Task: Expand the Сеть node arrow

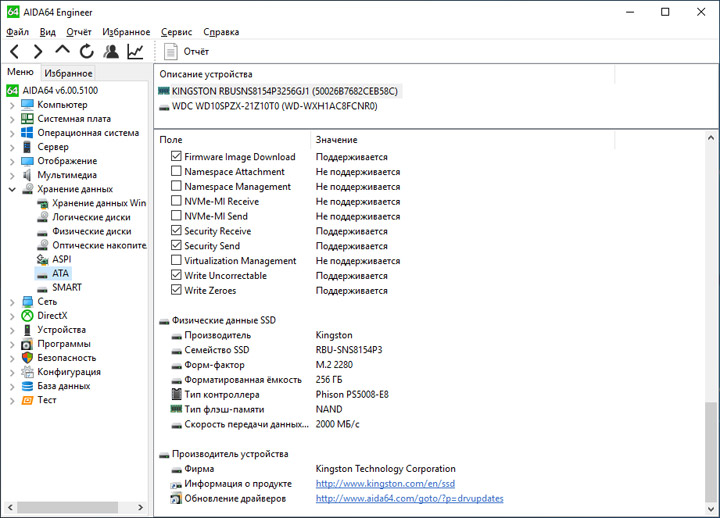Action: pos(12,302)
